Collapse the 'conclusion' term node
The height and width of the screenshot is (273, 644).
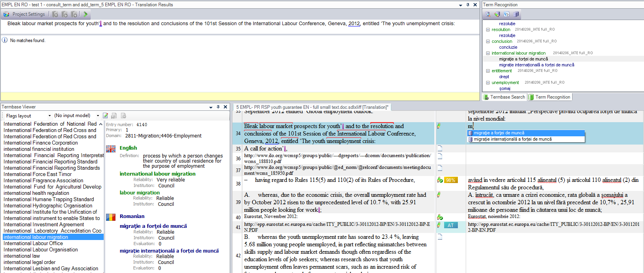click(x=488, y=41)
